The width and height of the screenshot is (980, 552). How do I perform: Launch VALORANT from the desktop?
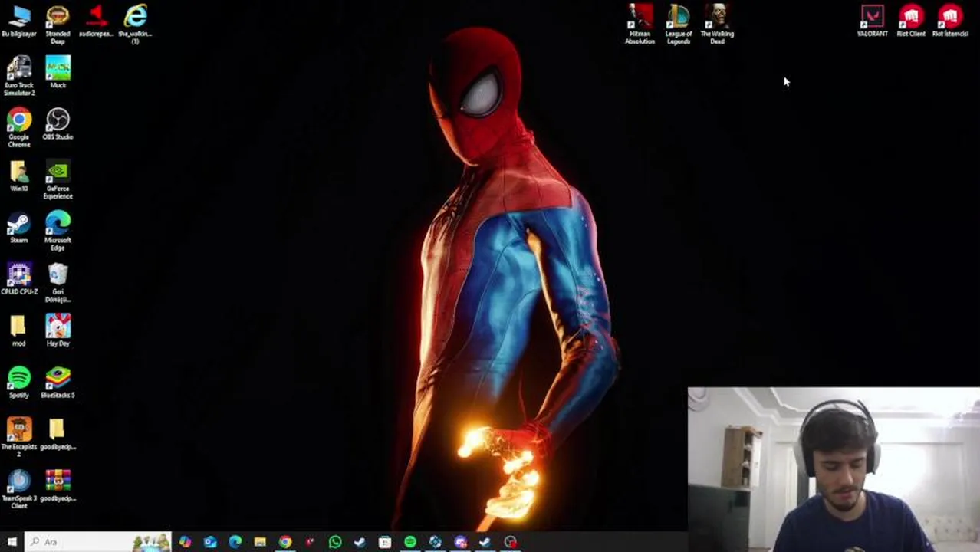point(873,21)
